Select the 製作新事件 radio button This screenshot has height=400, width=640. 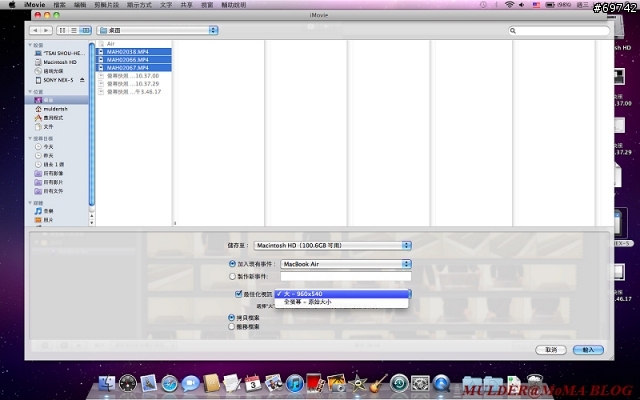click(232, 276)
